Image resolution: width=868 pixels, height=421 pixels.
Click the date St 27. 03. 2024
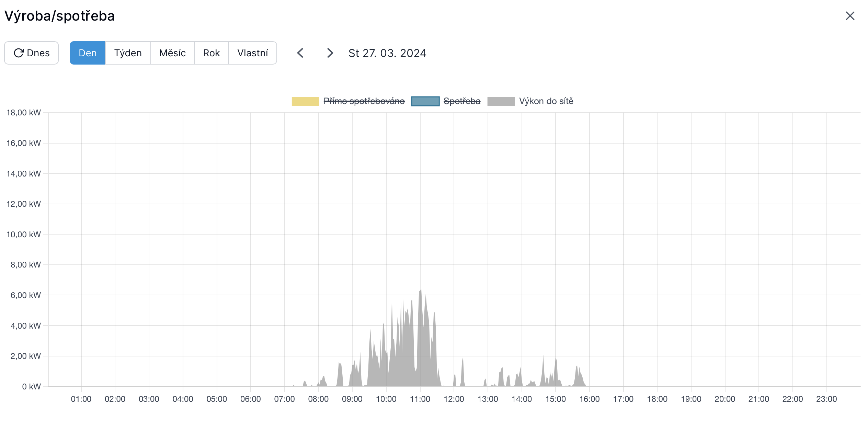click(387, 53)
